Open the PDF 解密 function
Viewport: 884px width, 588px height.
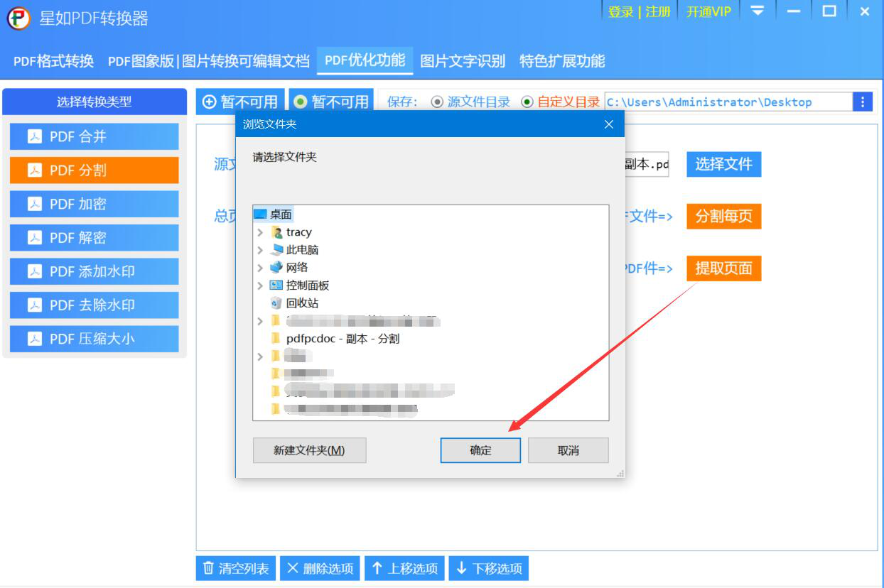point(93,237)
